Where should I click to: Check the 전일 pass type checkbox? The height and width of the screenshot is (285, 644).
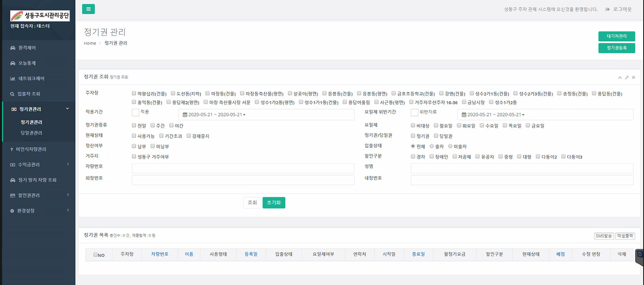point(134,125)
